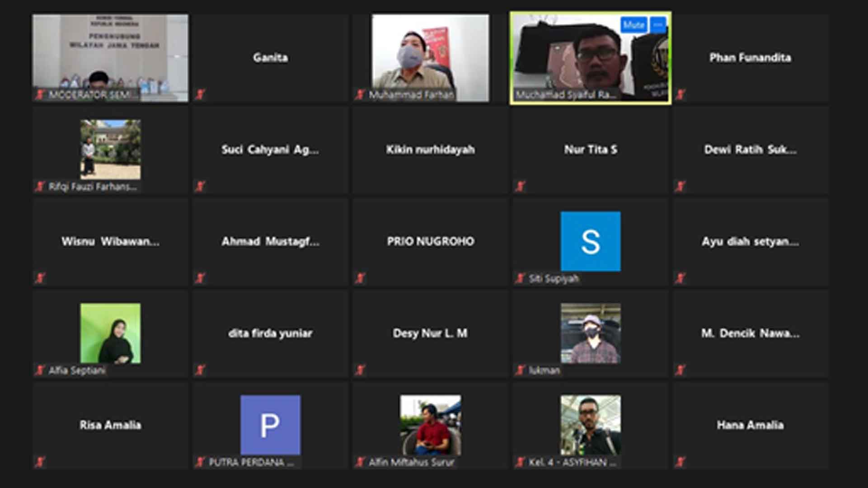Click muted mic icon on Phan Funandita tile
Viewport: 868px width, 488px height.
tap(680, 94)
